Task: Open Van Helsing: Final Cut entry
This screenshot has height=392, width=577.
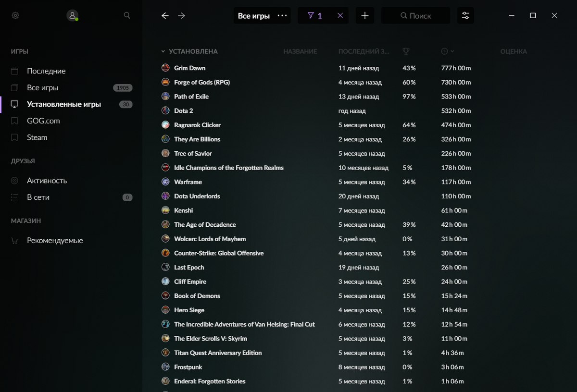Action: point(244,324)
